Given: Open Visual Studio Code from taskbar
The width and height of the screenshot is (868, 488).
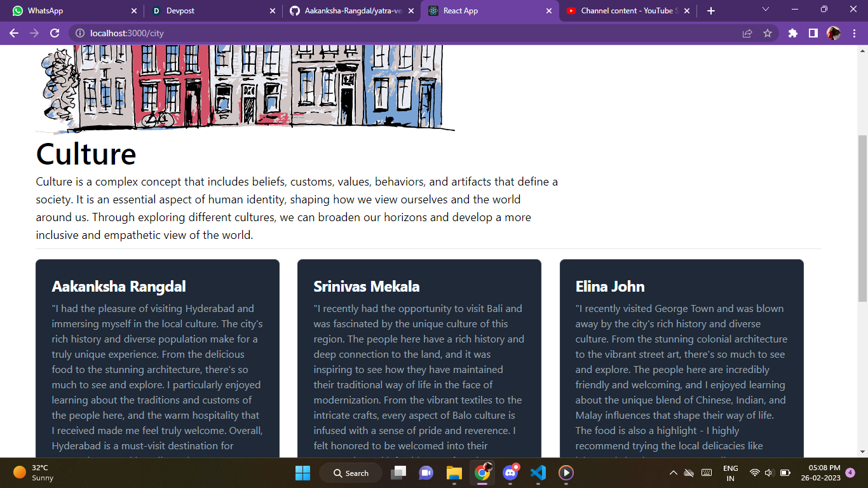Looking at the screenshot, I should (x=538, y=473).
